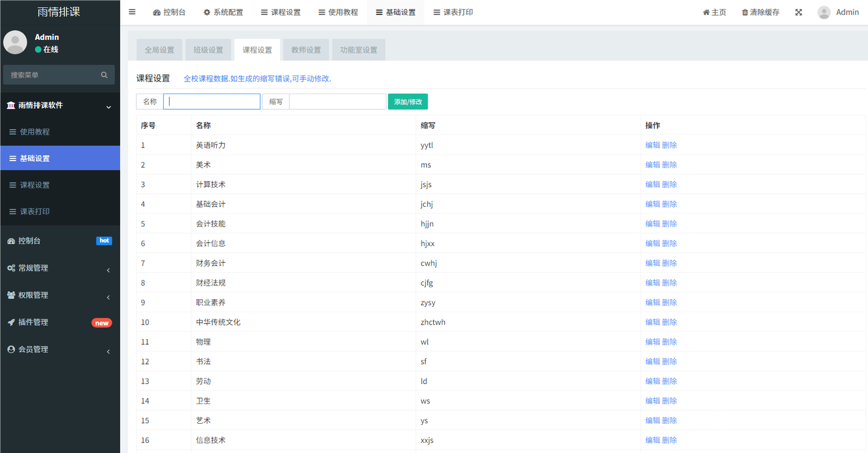This screenshot has height=453, width=868.
Task: Click the hamburger sidebar toggle icon
Action: (132, 12)
